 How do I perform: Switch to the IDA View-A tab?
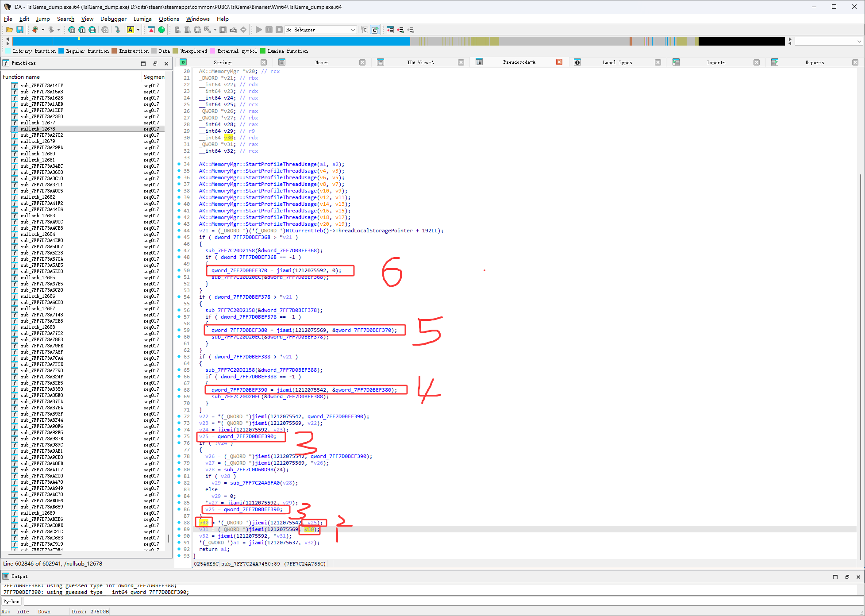[420, 62]
